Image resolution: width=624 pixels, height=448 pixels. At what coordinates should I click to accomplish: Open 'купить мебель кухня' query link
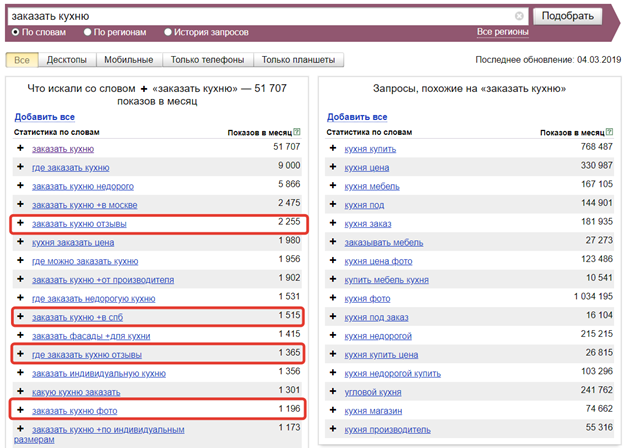click(386, 280)
